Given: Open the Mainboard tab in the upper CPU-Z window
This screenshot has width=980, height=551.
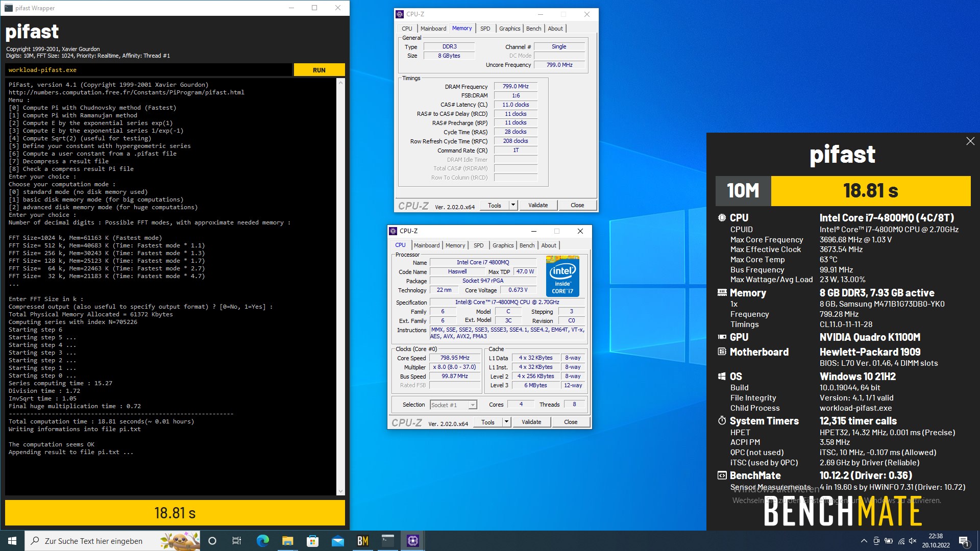Looking at the screenshot, I should click(x=433, y=29).
